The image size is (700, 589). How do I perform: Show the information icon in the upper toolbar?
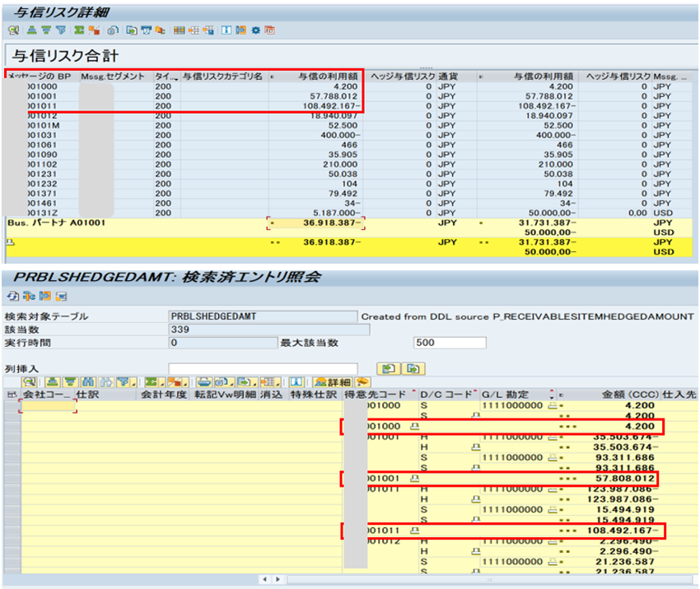tap(226, 30)
